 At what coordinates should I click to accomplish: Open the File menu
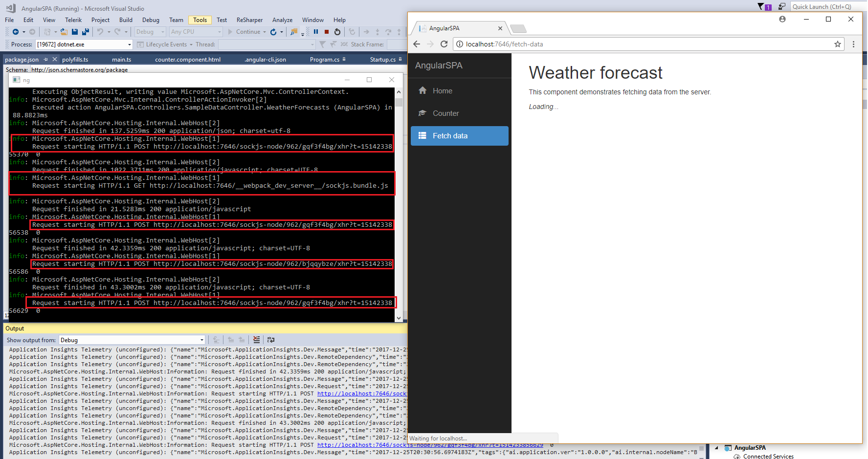(x=9, y=20)
